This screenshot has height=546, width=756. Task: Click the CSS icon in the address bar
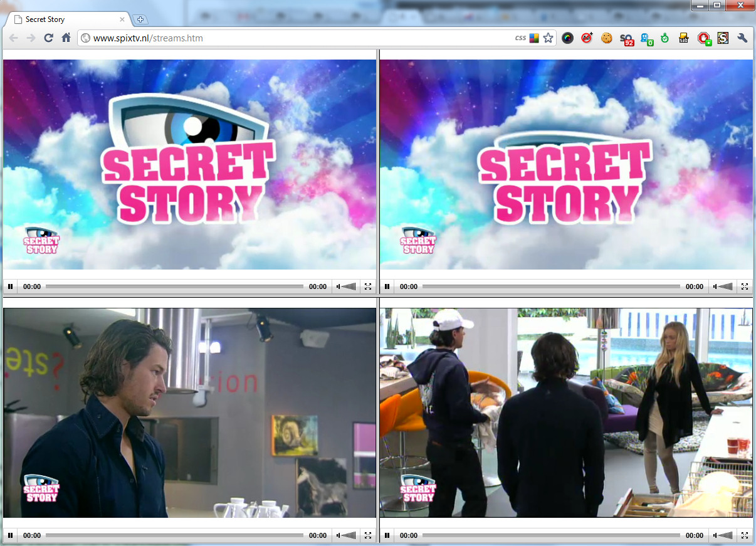520,38
